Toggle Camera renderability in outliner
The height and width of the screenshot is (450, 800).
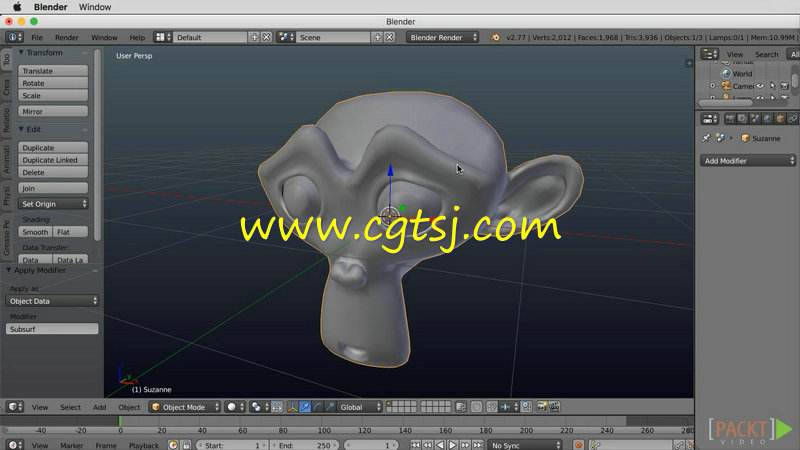(785, 86)
